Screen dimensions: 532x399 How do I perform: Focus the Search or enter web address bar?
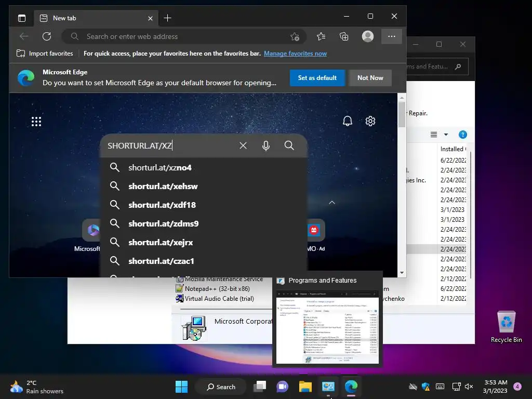pos(183,36)
